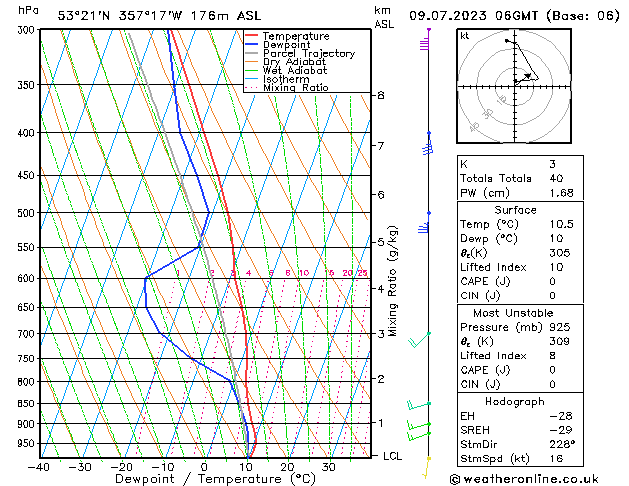The image size is (629, 486).
Task: Click the 'hPa' unit label
Action: [x=28, y=10]
